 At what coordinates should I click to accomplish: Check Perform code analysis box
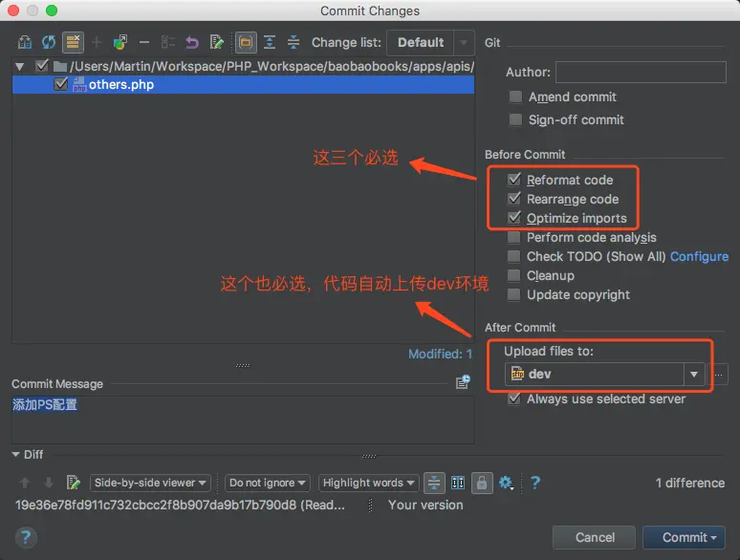[514, 237]
